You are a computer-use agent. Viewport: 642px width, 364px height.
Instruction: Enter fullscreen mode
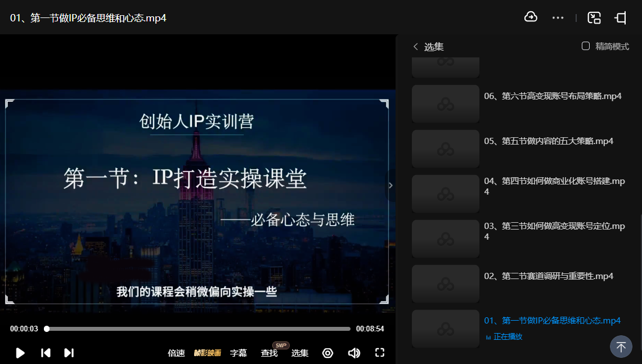pyautogui.click(x=380, y=353)
